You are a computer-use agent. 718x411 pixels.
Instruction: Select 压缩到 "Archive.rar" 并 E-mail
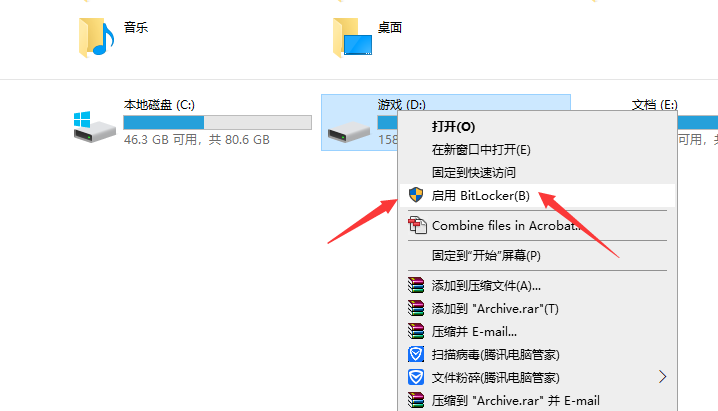[x=537, y=400]
